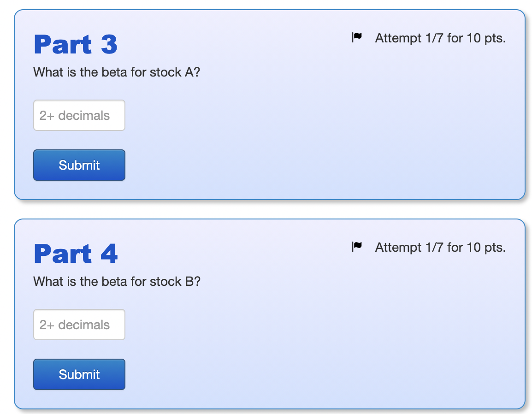532x414 pixels.
Task: Click Attempt 1/7 text in Part 3
Action: point(440,38)
